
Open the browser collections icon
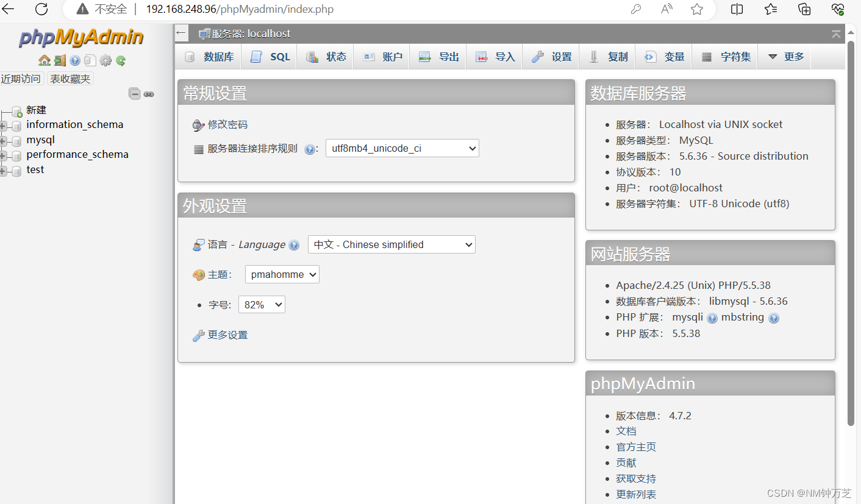tap(804, 9)
